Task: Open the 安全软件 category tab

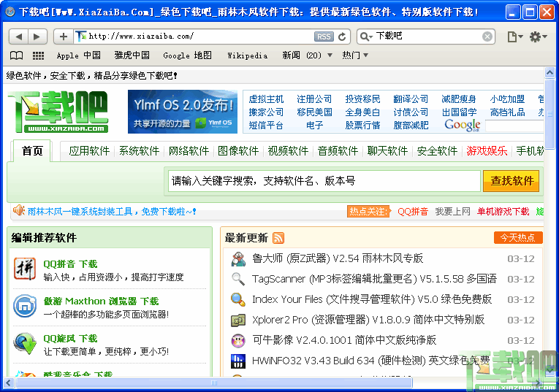Action: pos(437,151)
